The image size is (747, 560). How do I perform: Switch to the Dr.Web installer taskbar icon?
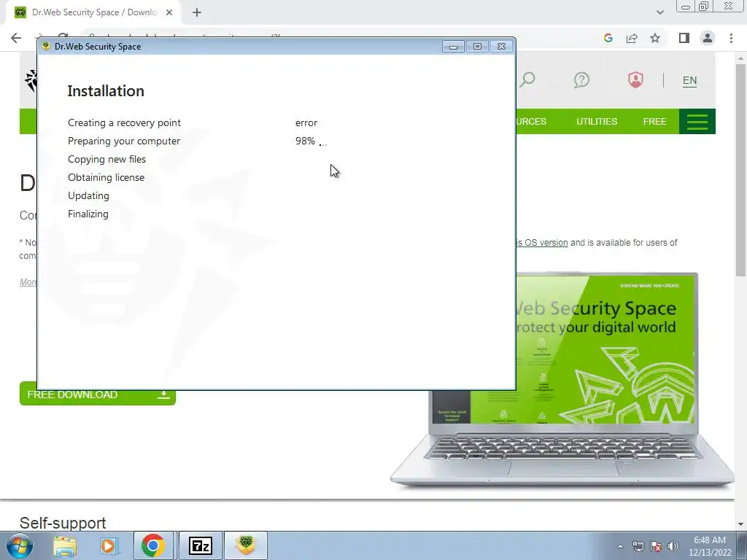[245, 545]
